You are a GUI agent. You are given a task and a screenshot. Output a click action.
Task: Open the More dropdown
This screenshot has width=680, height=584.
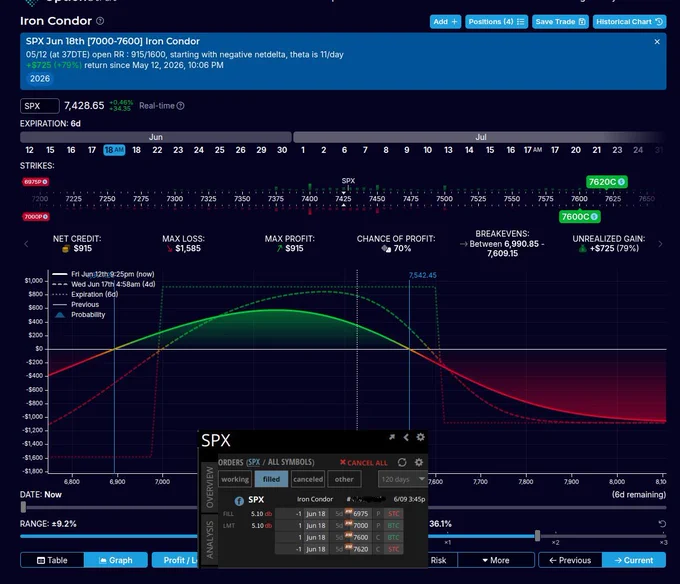(x=496, y=560)
